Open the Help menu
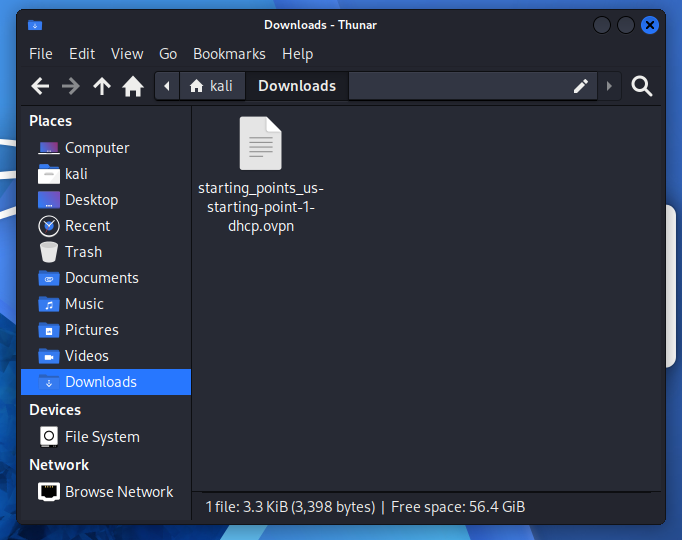Viewport: 682px width, 540px height. (x=298, y=54)
